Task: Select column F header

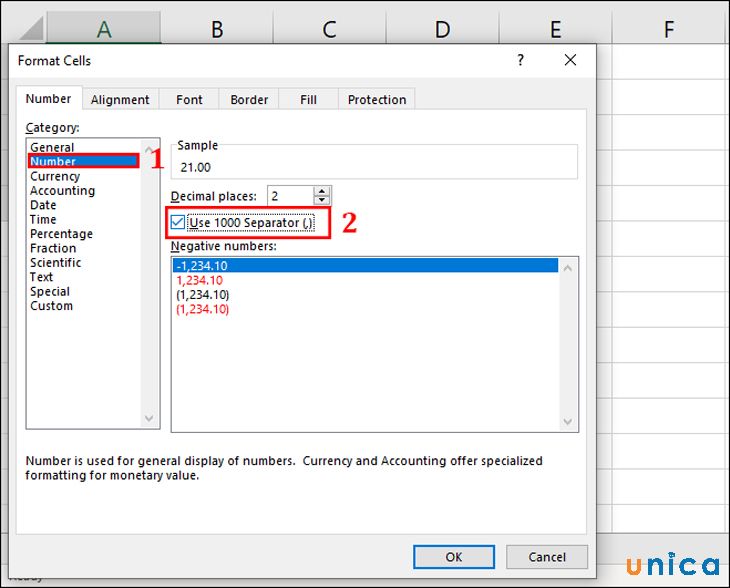Action: point(668,30)
